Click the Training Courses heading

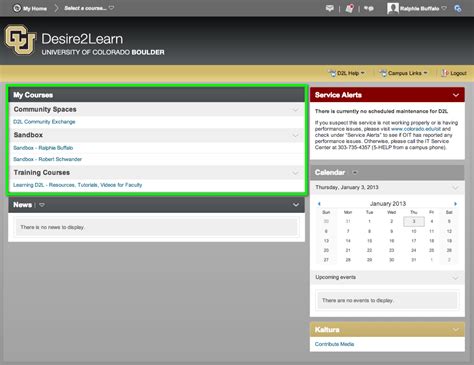point(42,173)
